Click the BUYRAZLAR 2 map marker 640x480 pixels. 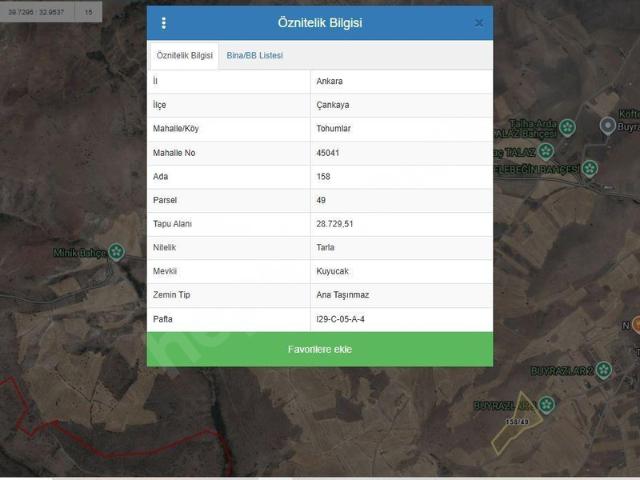click(604, 370)
